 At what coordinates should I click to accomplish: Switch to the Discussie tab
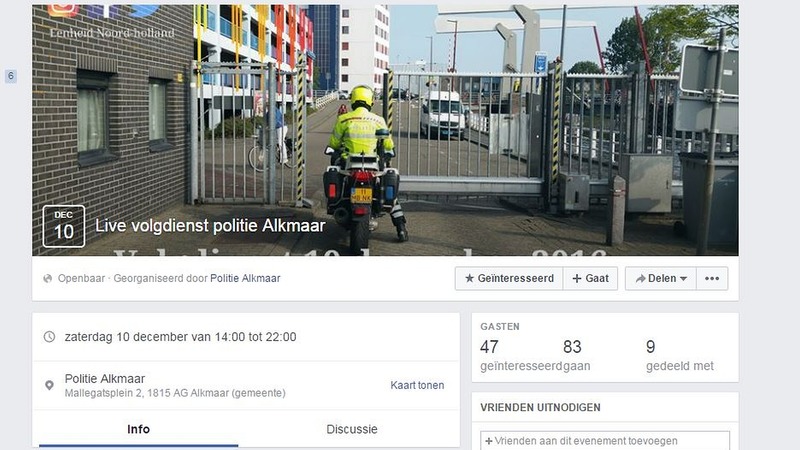(x=352, y=429)
